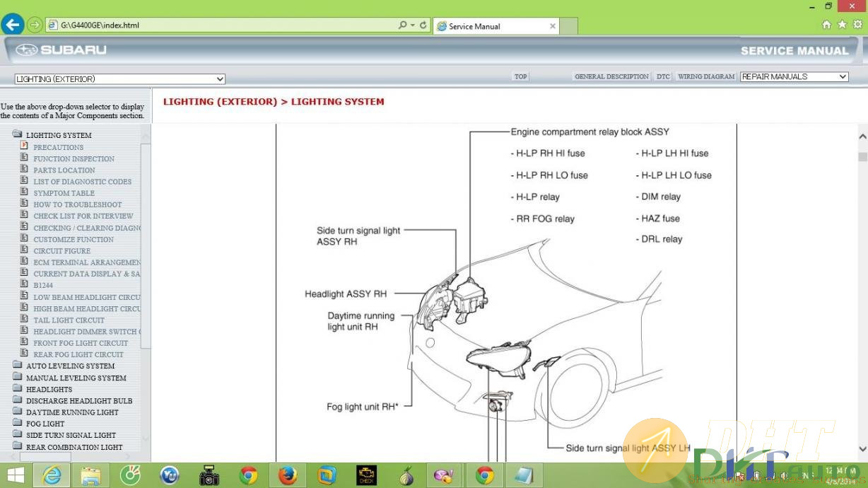Open TAIL LIGHT CIRCUIT page

tap(69, 320)
